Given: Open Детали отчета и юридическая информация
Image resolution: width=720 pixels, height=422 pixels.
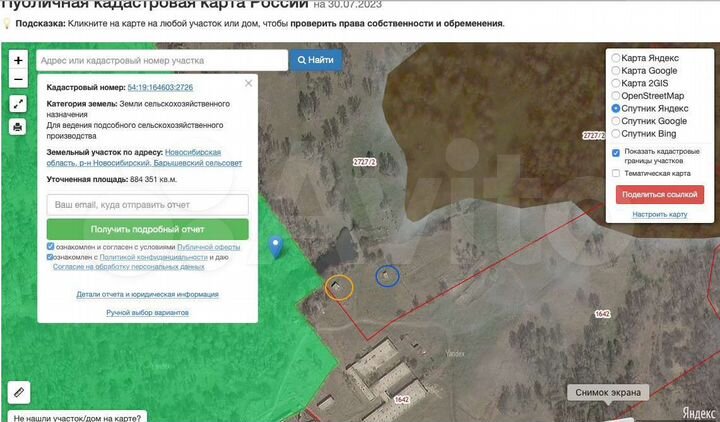Looking at the screenshot, I should (147, 294).
